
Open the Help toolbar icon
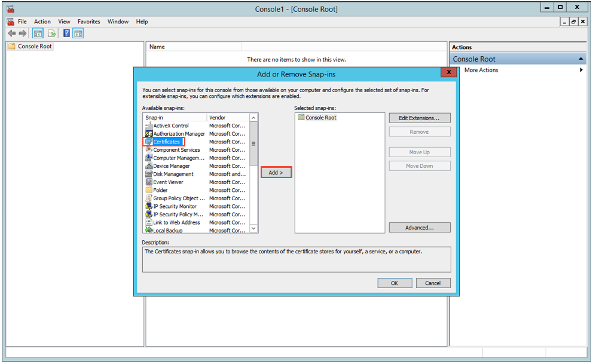(66, 33)
